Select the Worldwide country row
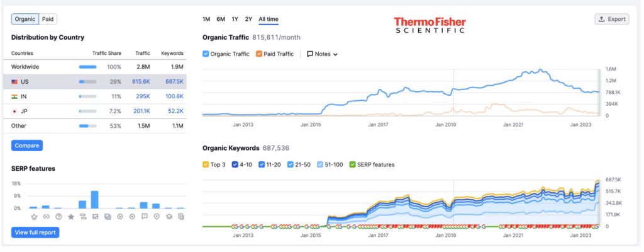Image resolution: width=644 pixels, height=252 pixels. [95, 67]
